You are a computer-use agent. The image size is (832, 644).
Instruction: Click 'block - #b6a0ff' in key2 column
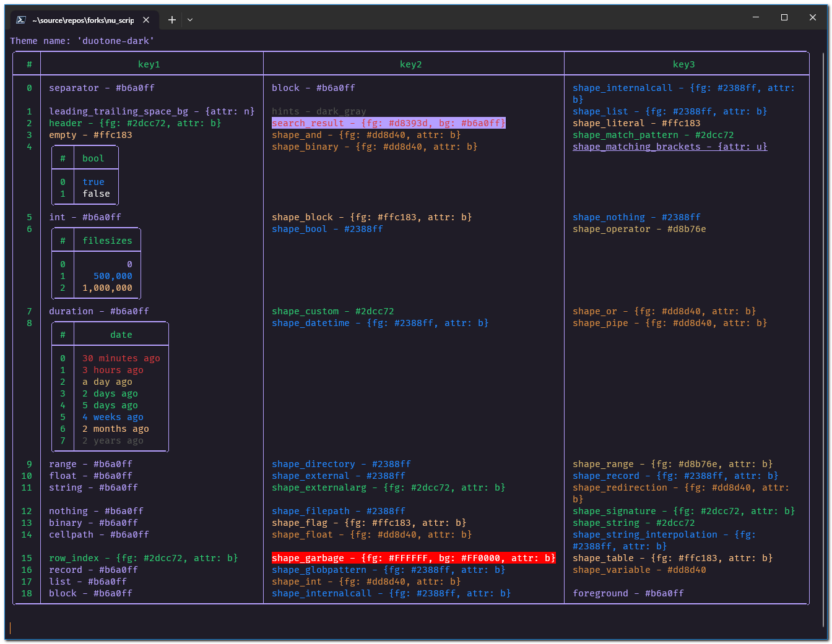(314, 88)
